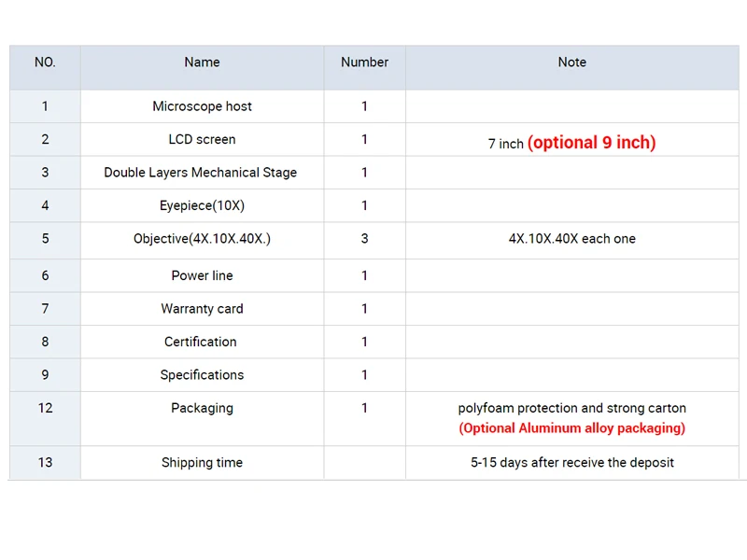Click the 'Objective(4X.10X.40X.)' name cell
The width and height of the screenshot is (747, 560).
[202, 239]
